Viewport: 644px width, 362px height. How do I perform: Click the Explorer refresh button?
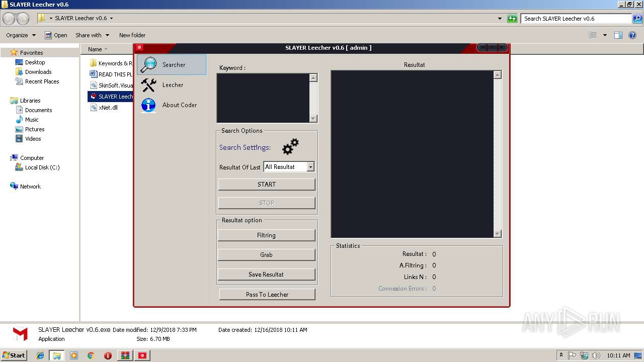(x=512, y=19)
